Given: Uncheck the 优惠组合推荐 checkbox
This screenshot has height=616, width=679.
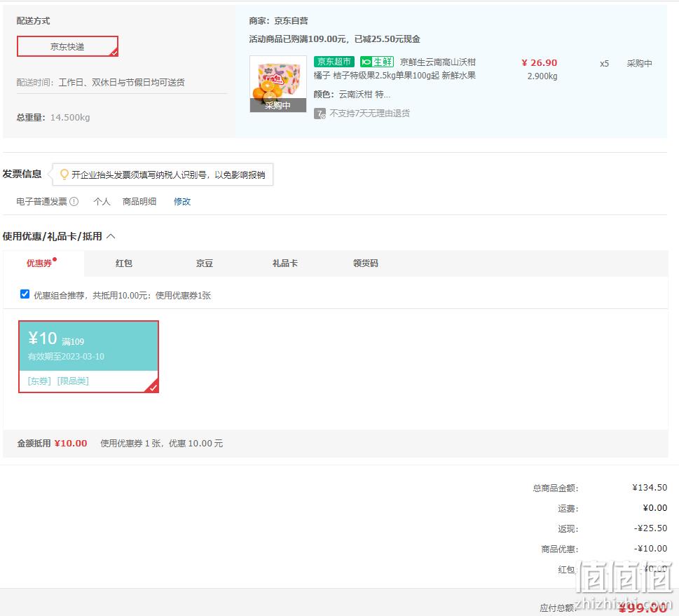Looking at the screenshot, I should [x=25, y=294].
